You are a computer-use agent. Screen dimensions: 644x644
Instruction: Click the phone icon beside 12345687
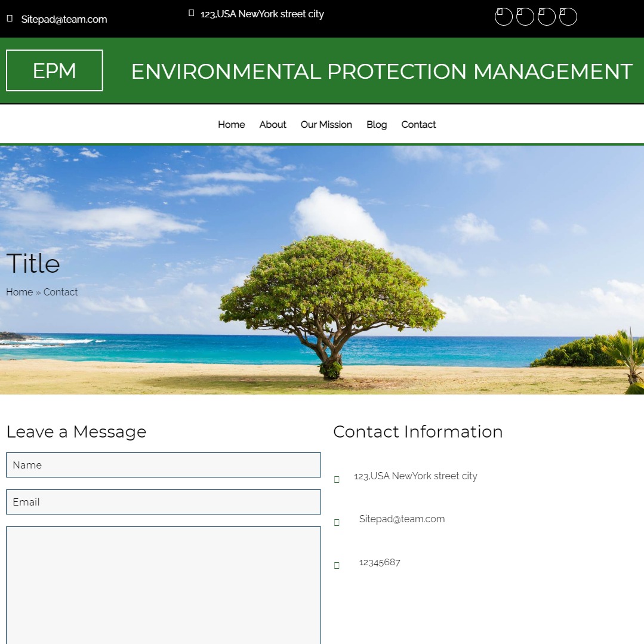(x=337, y=565)
